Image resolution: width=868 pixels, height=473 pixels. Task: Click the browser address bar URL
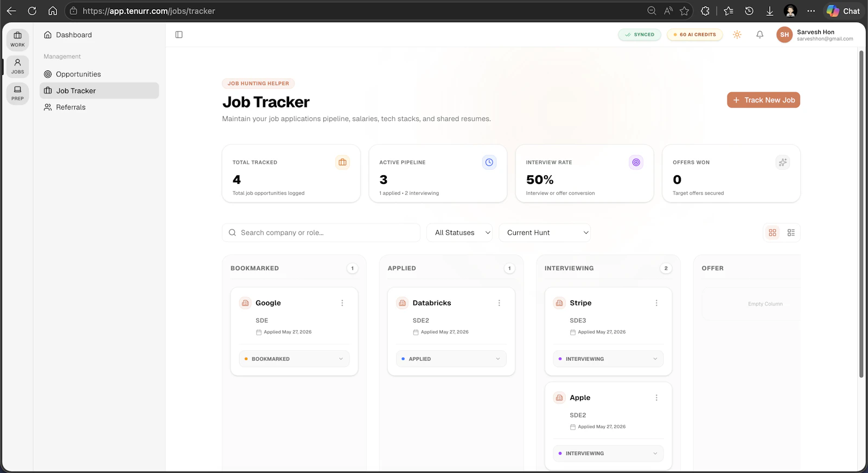149,11
